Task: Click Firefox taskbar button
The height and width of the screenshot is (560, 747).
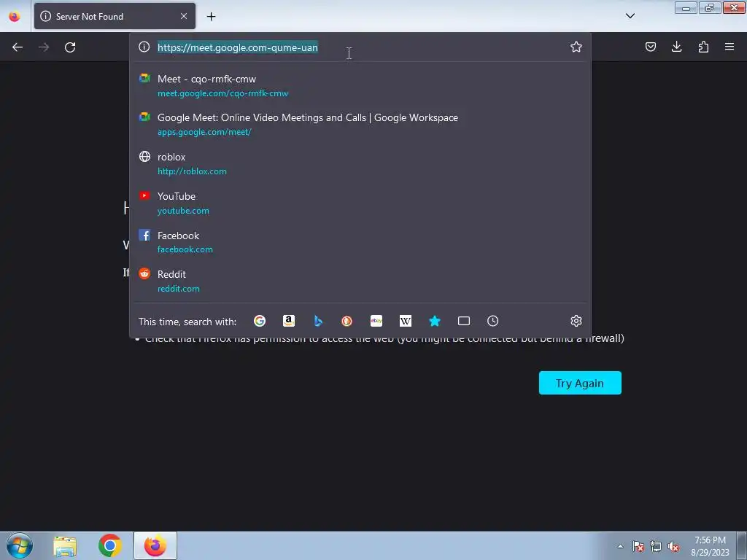Action: coord(155,545)
